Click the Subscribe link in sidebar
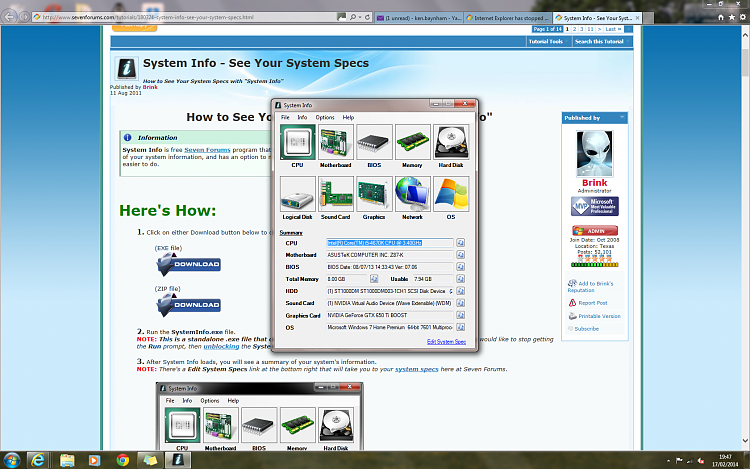The width and height of the screenshot is (750, 469). [x=586, y=329]
